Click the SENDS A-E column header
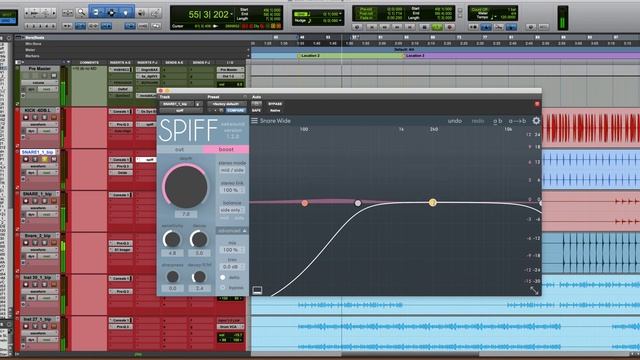Screen dimensions: 640x360 point(174,62)
